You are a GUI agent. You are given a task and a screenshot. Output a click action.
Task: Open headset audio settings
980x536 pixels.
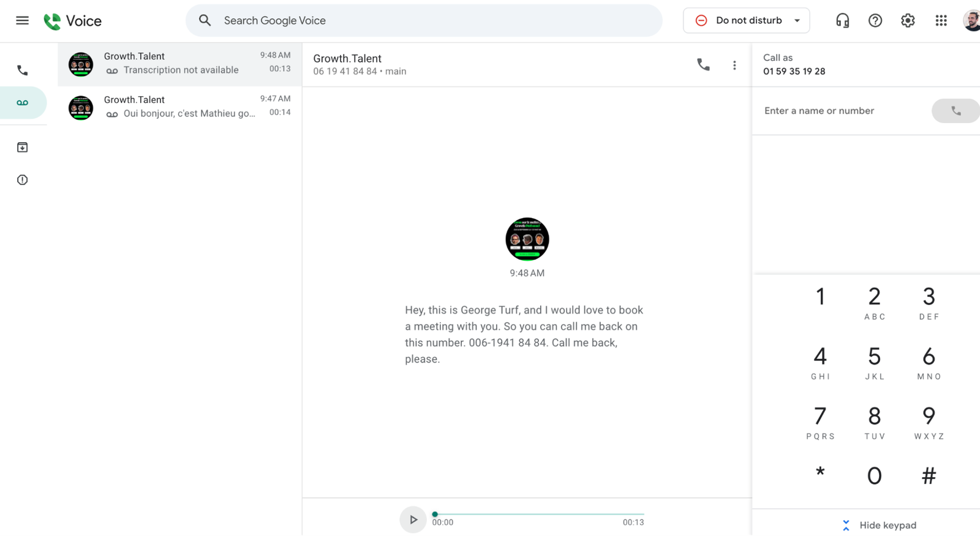pos(842,20)
